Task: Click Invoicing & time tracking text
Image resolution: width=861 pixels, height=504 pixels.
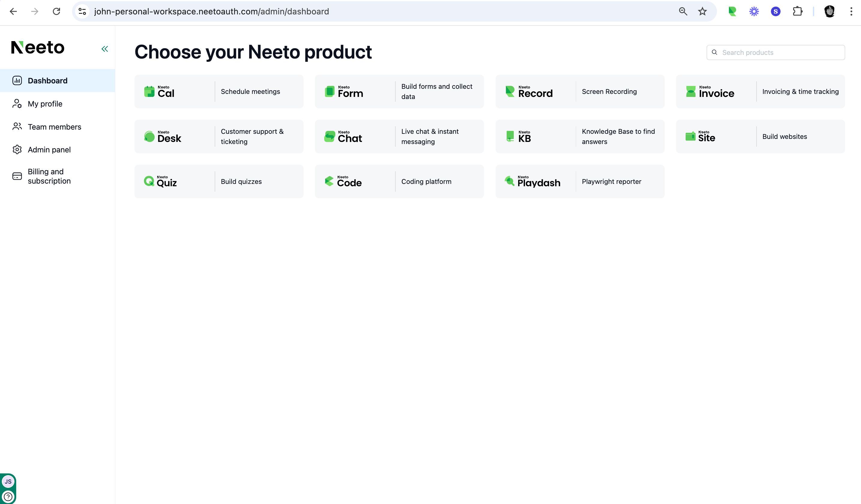Action: [800, 91]
